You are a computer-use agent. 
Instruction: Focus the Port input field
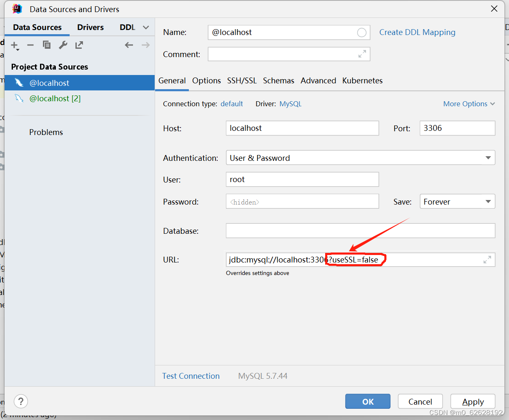[457, 128]
